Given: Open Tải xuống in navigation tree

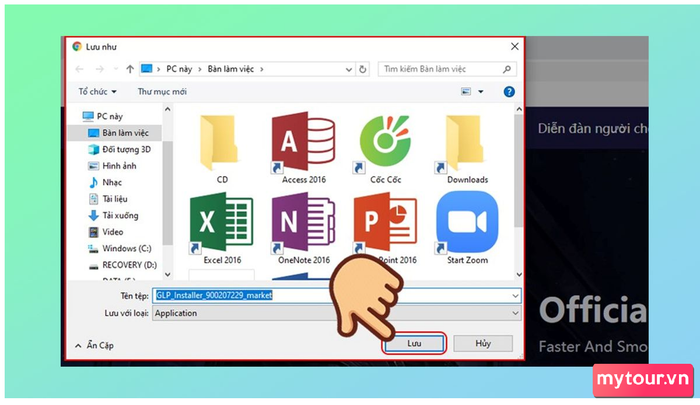Looking at the screenshot, I should coord(113,215).
